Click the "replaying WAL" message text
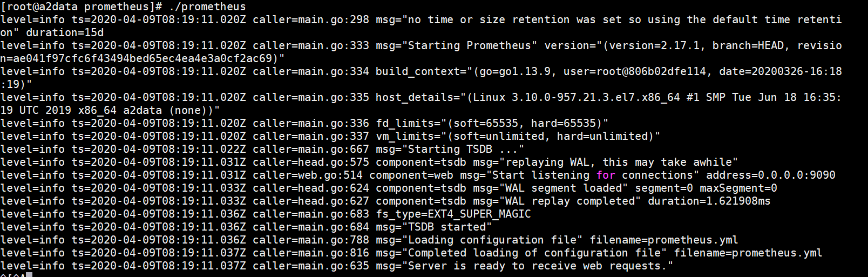Screen dimensions: 868x277 (547, 163)
